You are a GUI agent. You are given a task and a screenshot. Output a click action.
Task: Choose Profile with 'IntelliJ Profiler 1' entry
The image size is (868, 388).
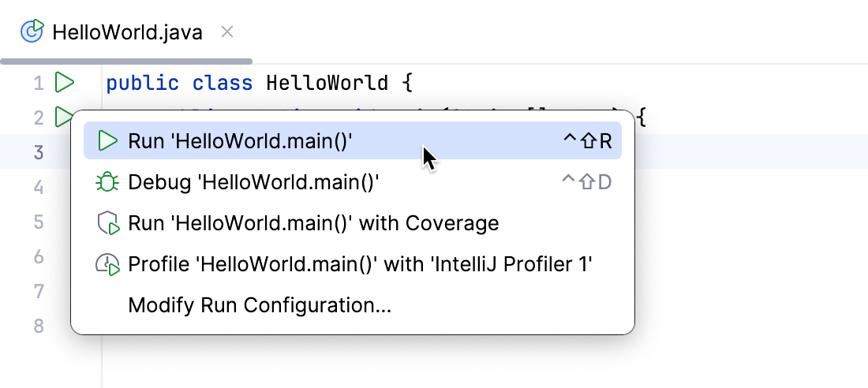pyautogui.click(x=360, y=264)
